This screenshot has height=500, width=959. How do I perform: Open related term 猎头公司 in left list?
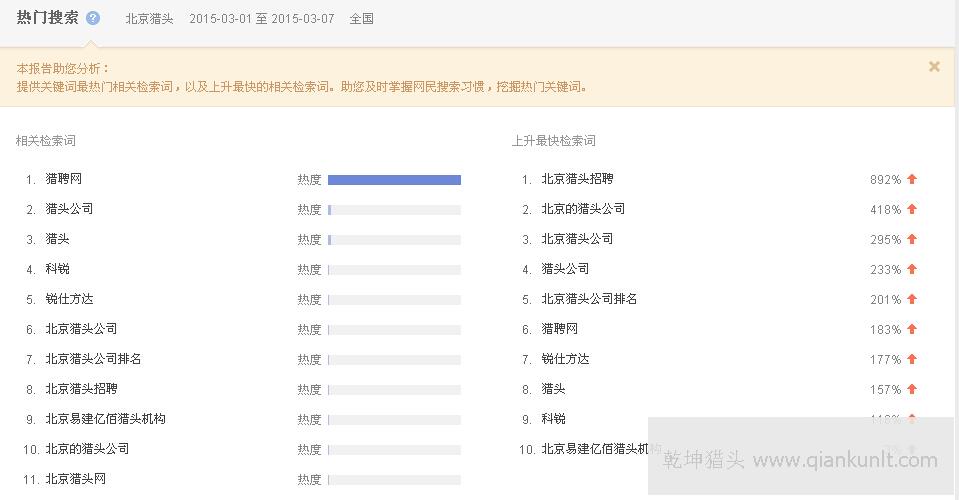pyautogui.click(x=69, y=209)
